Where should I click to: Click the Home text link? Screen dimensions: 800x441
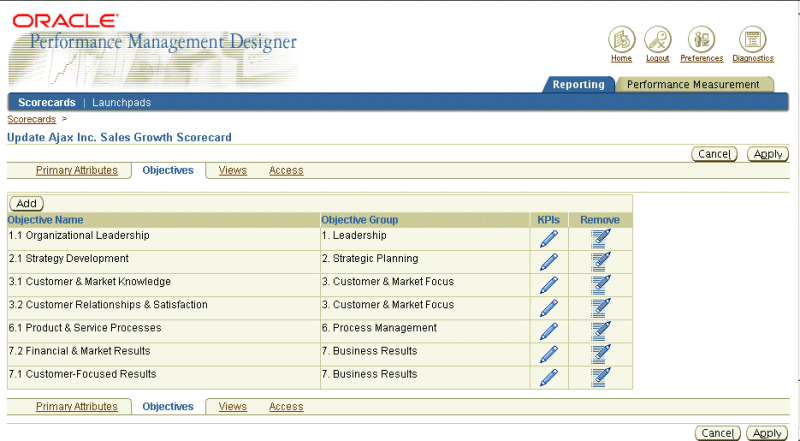621,59
